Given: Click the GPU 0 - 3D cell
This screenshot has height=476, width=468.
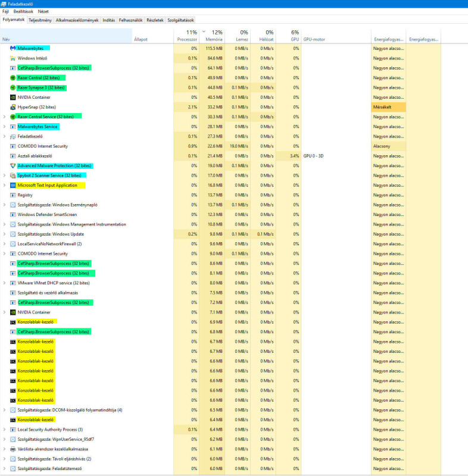Looking at the screenshot, I should [x=336, y=156].
